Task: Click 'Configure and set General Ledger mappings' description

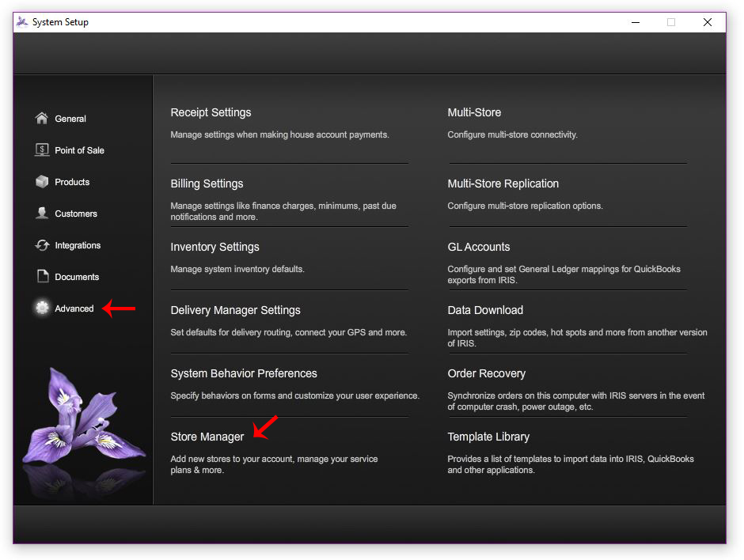Action: [x=564, y=274]
